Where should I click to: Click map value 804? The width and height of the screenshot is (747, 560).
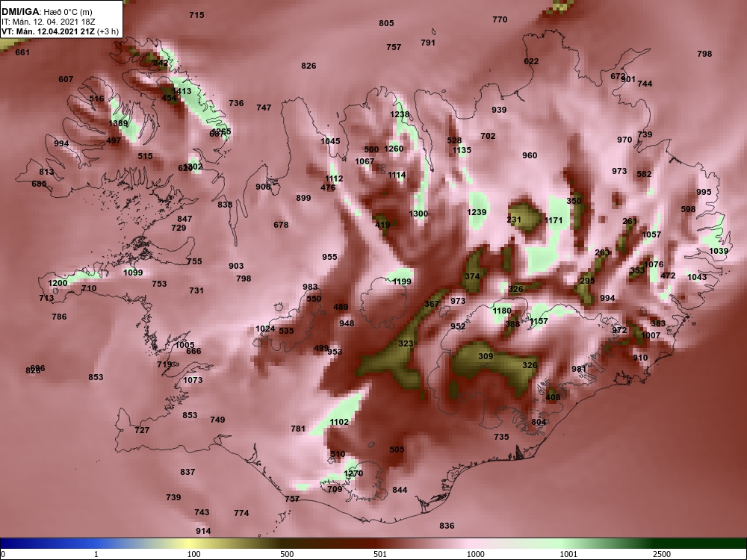point(539,422)
